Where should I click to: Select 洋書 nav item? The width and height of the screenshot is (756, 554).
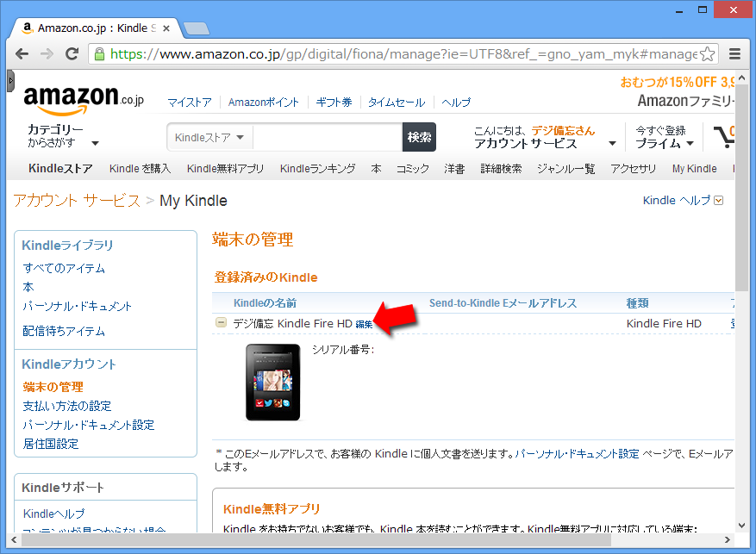point(454,169)
